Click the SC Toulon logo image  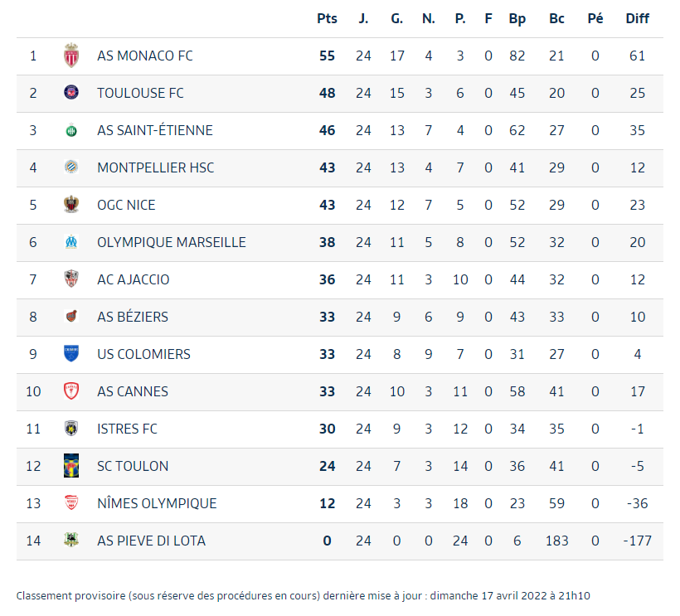(71, 466)
